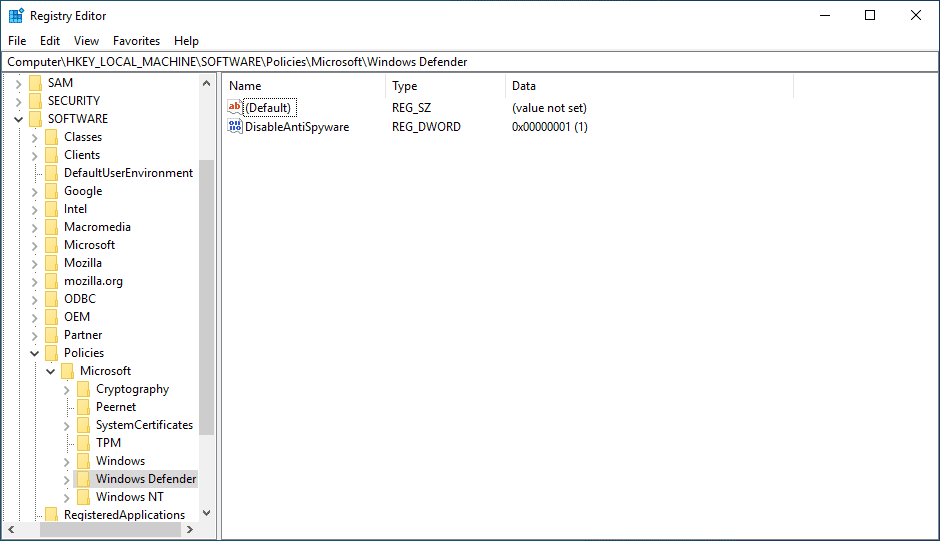Click the Intel folder icon
The width and height of the screenshot is (940, 541).
click(x=52, y=209)
